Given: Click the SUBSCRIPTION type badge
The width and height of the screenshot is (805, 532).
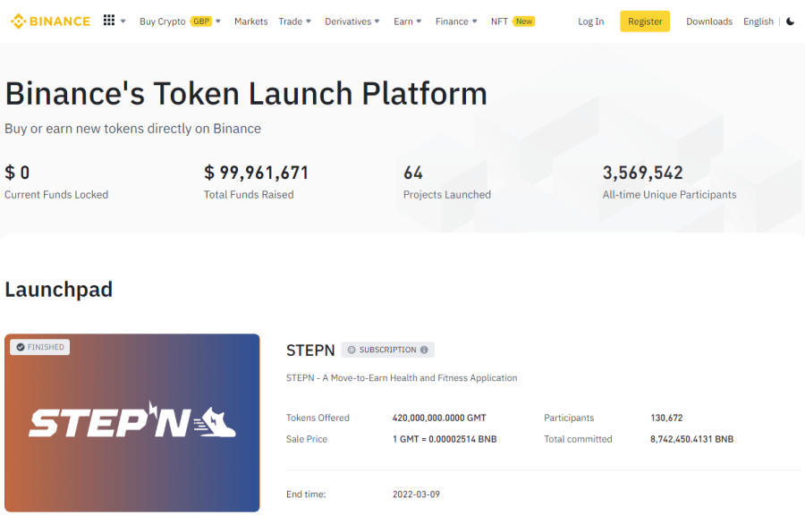Looking at the screenshot, I should [387, 350].
